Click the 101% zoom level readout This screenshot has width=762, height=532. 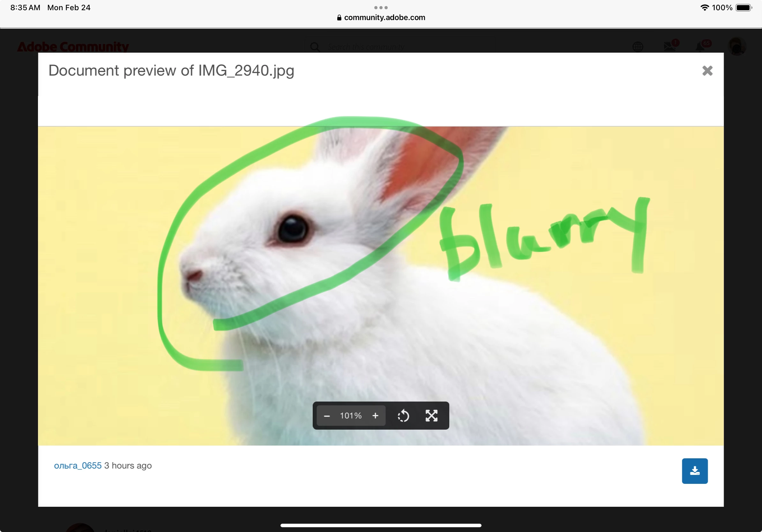point(350,416)
